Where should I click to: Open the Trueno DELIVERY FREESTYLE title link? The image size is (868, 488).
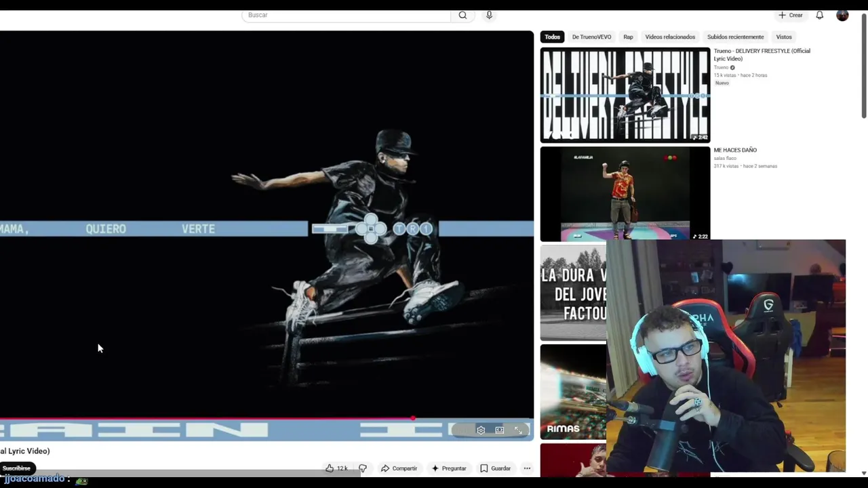[x=762, y=55]
